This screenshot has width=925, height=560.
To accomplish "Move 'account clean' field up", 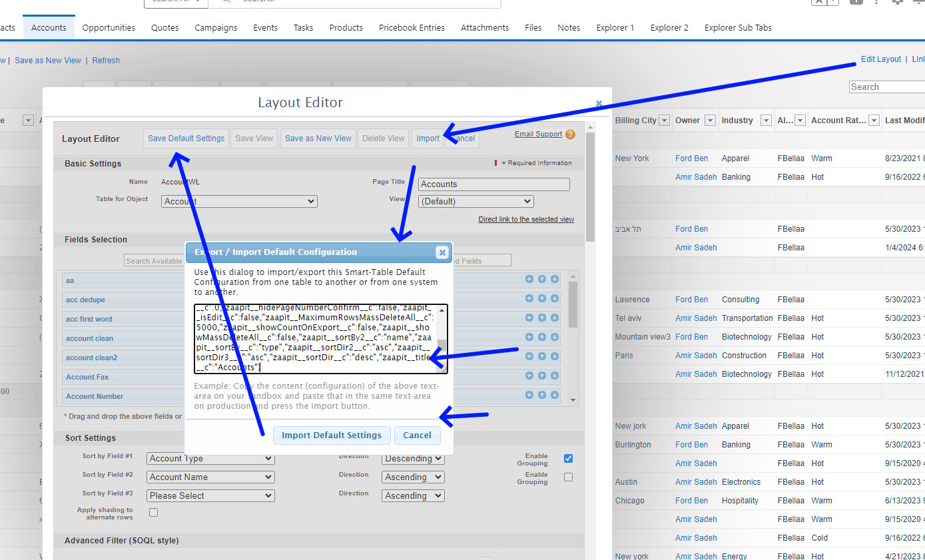I will (x=542, y=338).
